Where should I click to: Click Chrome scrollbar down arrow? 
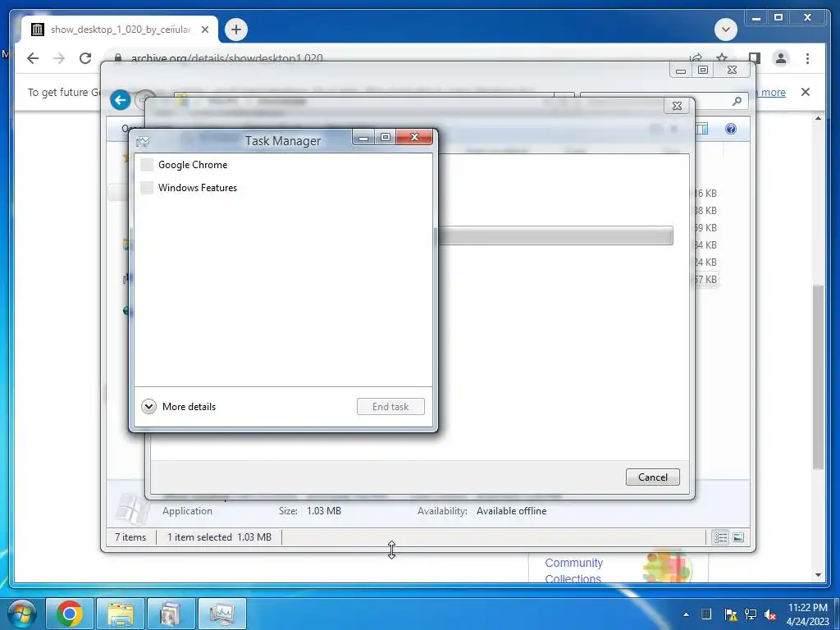click(x=818, y=575)
